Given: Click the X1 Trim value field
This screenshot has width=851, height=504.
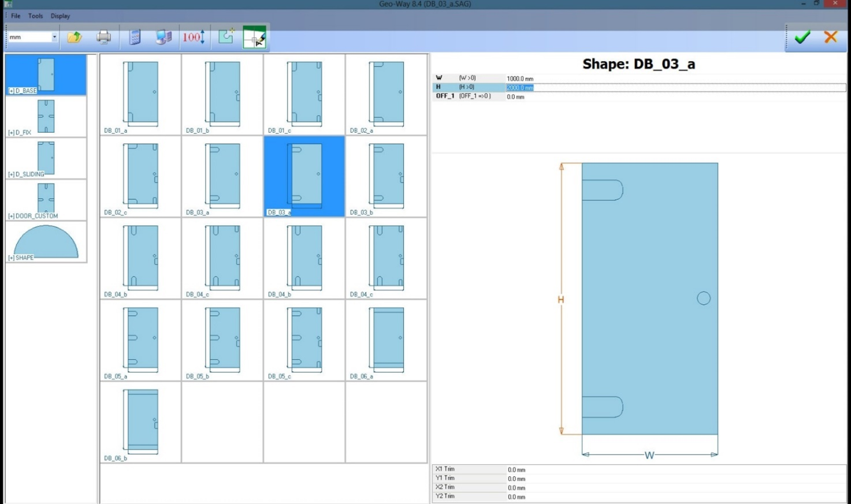Looking at the screenshot, I should [675, 469].
